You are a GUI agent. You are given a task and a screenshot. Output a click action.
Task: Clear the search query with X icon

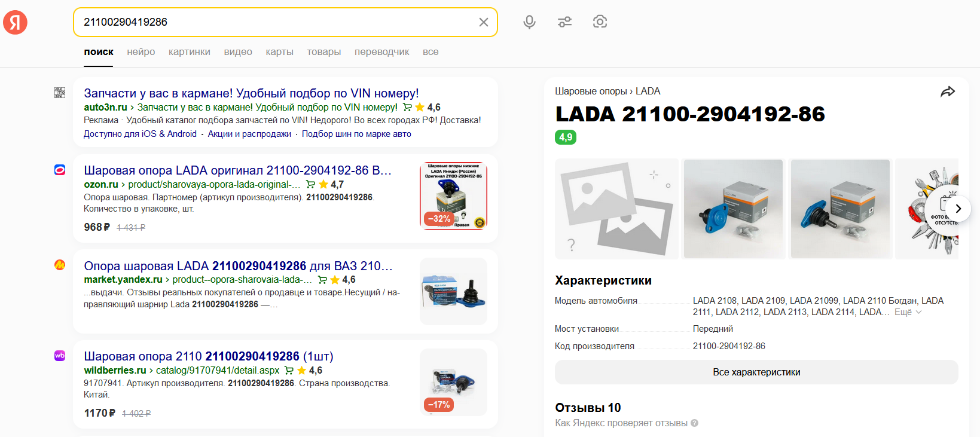(x=484, y=22)
